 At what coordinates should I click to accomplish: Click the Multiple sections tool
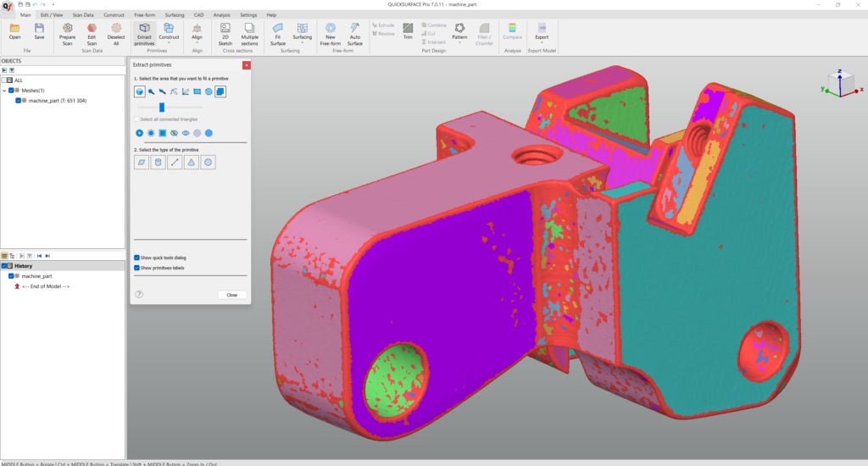click(249, 32)
